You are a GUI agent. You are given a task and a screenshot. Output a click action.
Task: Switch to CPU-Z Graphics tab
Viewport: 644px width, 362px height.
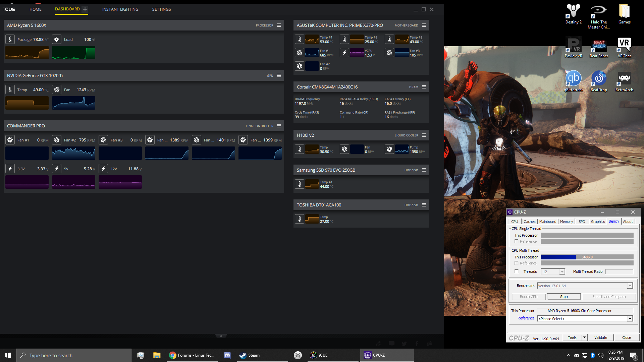pos(598,222)
